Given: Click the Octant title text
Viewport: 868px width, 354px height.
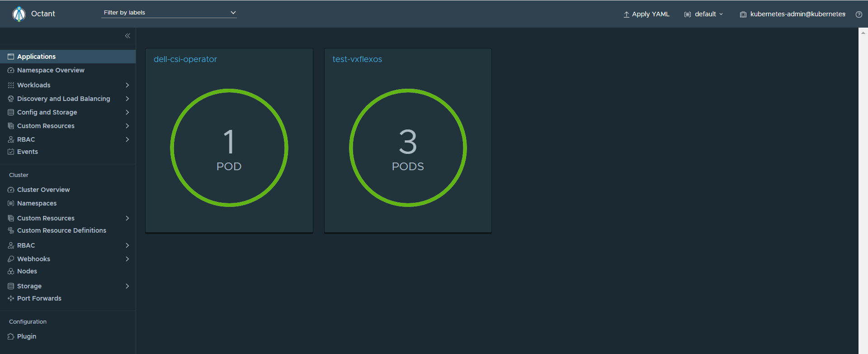Looking at the screenshot, I should (43, 14).
